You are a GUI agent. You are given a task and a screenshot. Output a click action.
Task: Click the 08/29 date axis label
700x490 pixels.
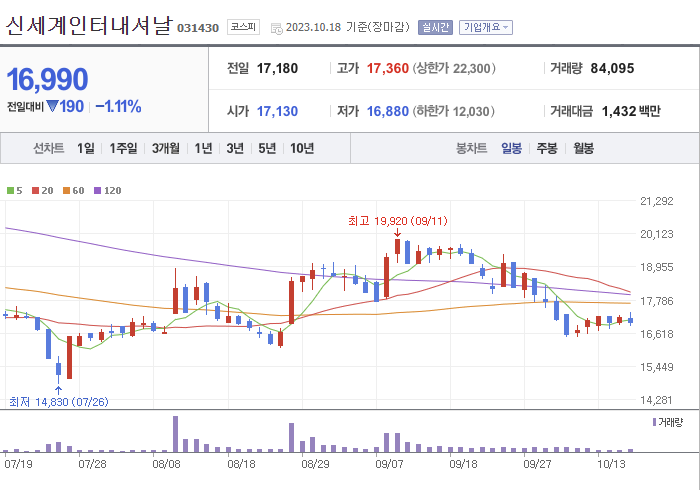point(315,464)
